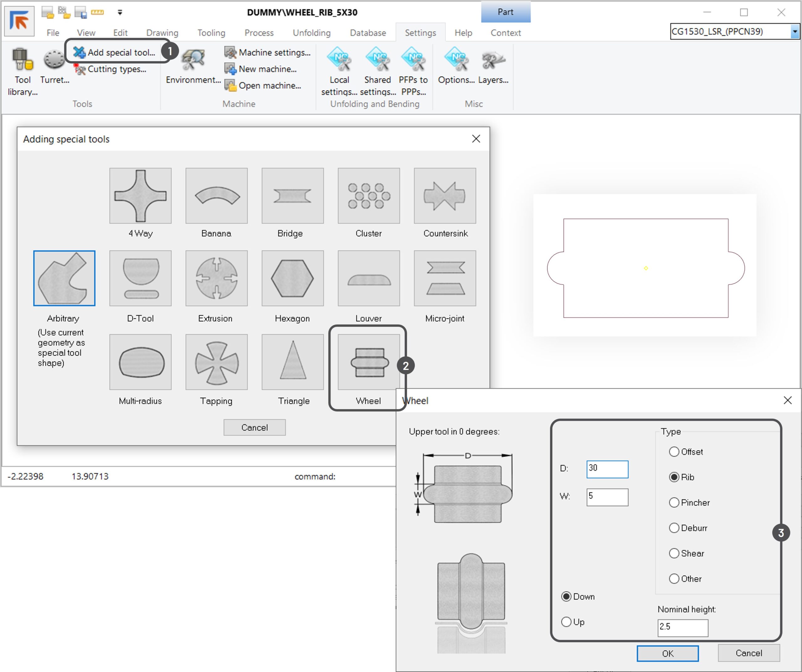Pick the Countersink tool shape

(x=445, y=196)
